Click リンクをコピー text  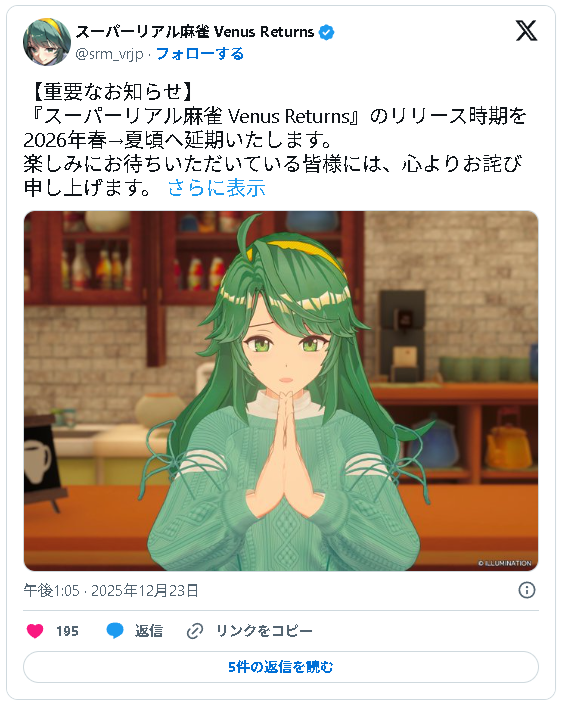click(x=264, y=631)
